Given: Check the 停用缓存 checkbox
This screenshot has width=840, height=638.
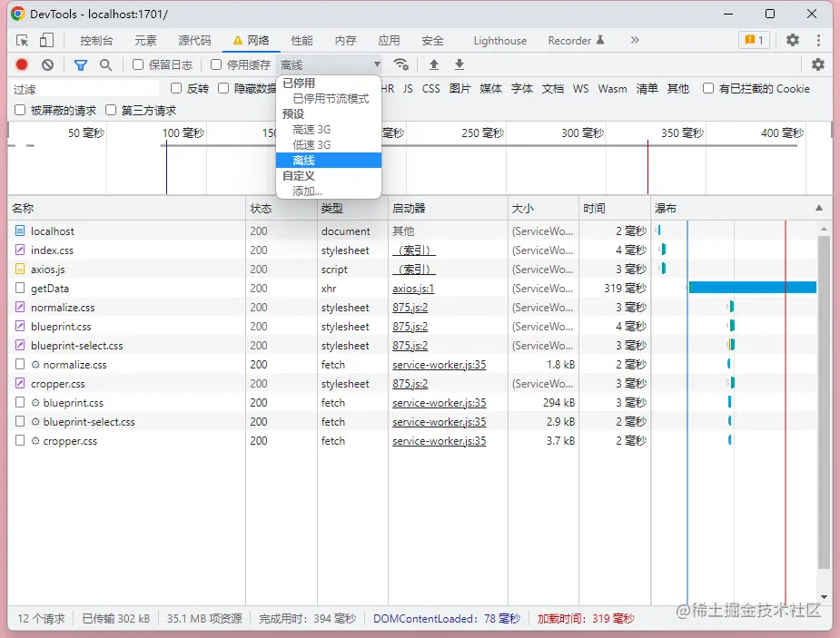Looking at the screenshot, I should pos(216,64).
